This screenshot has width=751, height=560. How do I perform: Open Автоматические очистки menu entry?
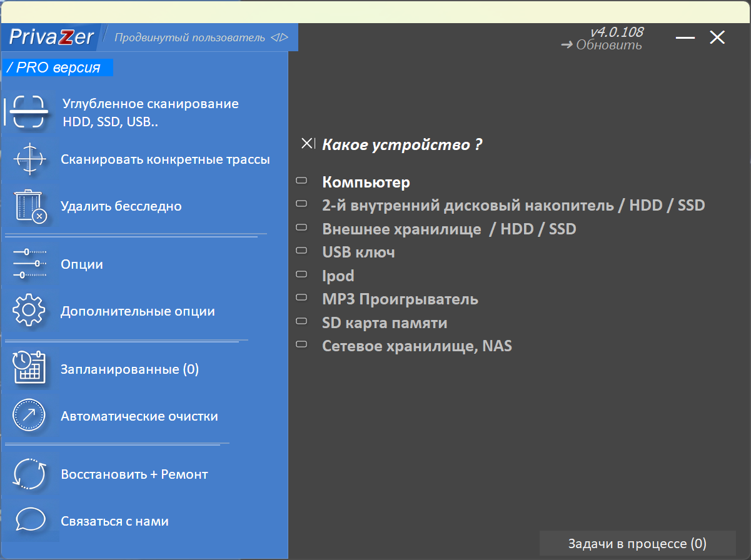(x=139, y=416)
